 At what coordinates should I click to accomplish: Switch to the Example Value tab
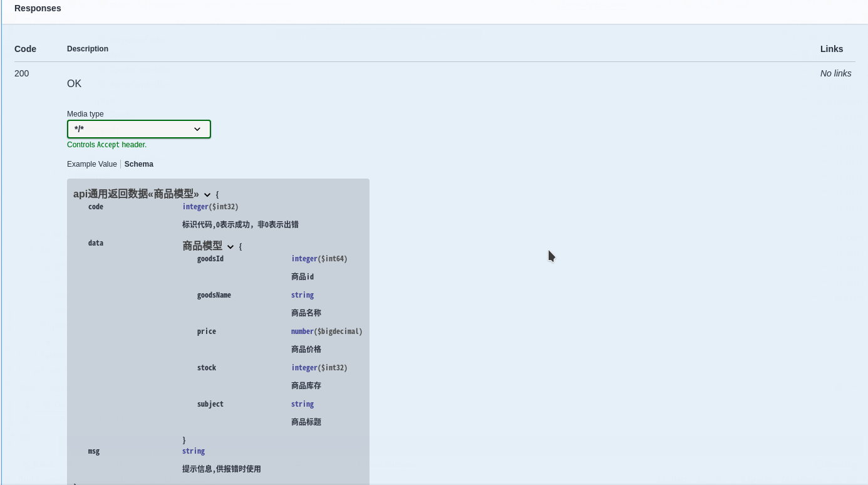coord(91,164)
